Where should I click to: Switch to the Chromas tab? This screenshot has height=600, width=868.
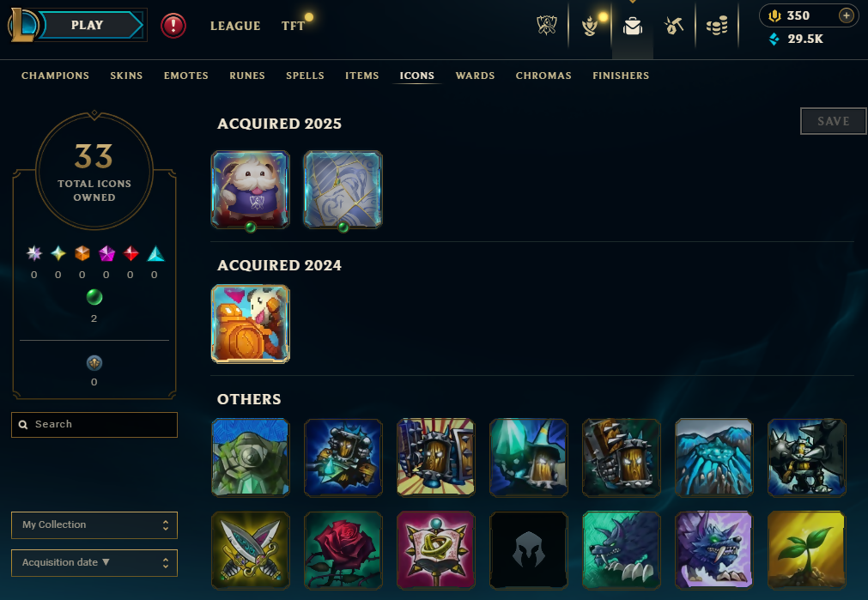tap(543, 76)
